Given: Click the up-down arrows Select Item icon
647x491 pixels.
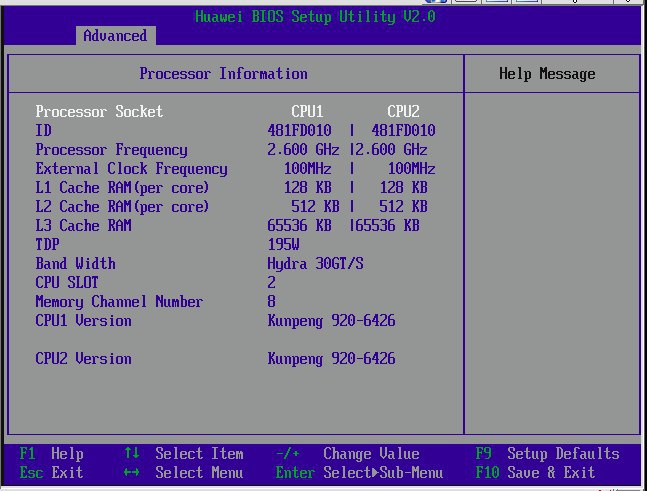Looking at the screenshot, I should pyautogui.click(x=131, y=453).
